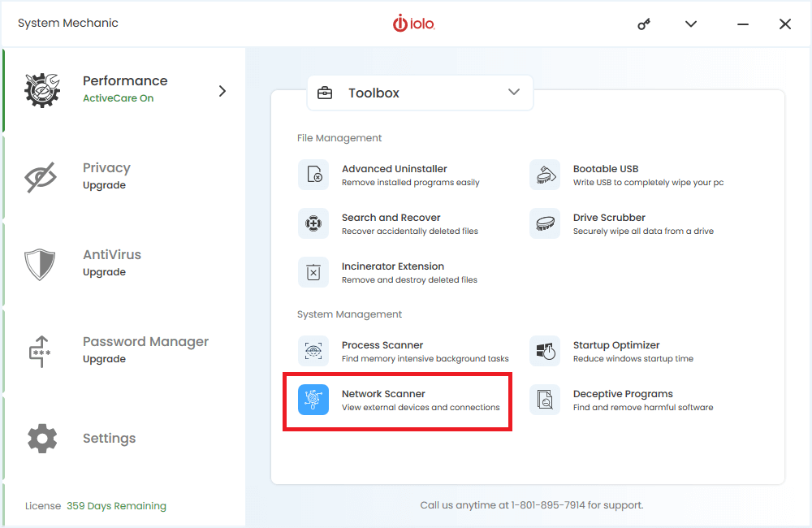
Task: Click the Process Scanner icon
Action: [313, 351]
